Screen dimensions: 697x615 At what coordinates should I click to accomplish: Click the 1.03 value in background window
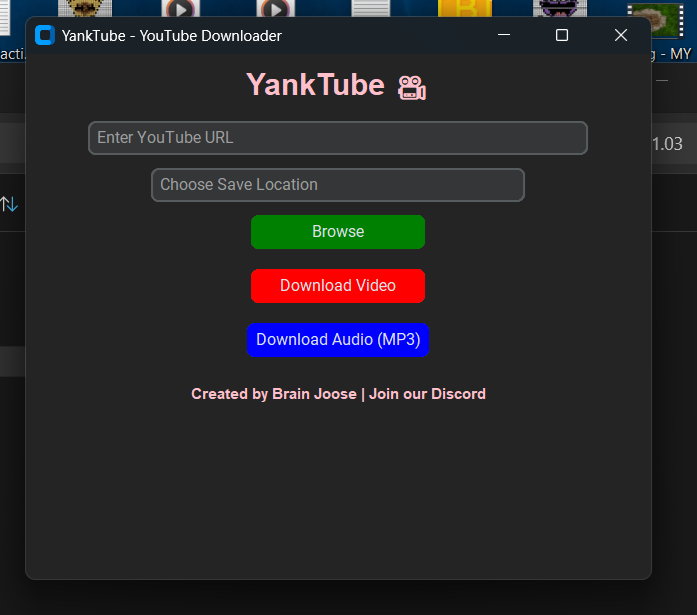[667, 144]
